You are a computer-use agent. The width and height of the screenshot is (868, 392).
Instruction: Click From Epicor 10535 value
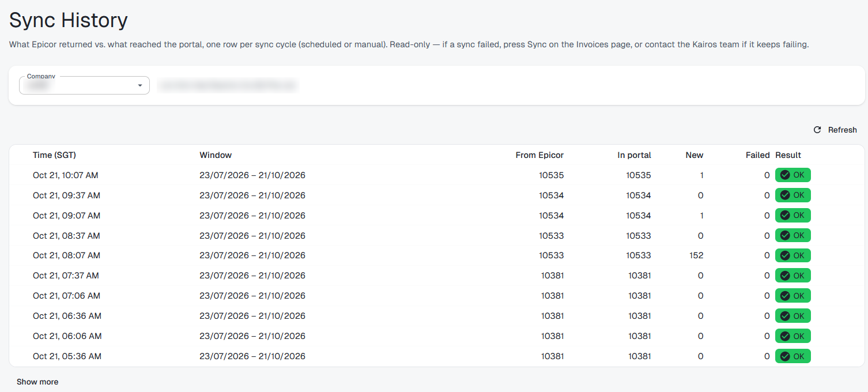pyautogui.click(x=552, y=175)
